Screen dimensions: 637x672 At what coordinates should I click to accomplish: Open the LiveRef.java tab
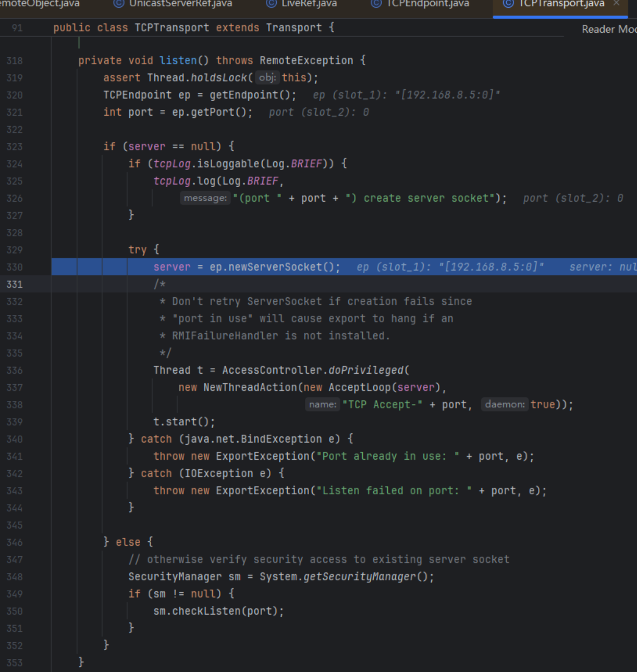pyautogui.click(x=309, y=4)
